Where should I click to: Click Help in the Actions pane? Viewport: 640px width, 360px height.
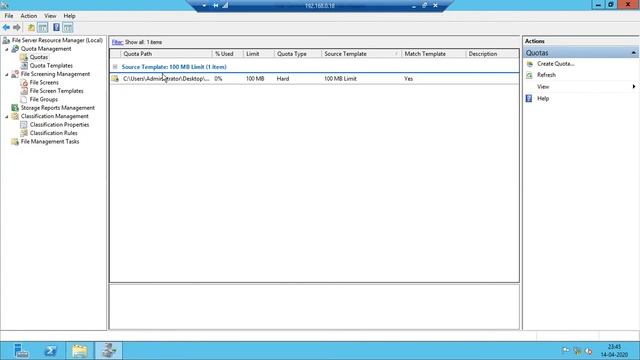[543, 98]
